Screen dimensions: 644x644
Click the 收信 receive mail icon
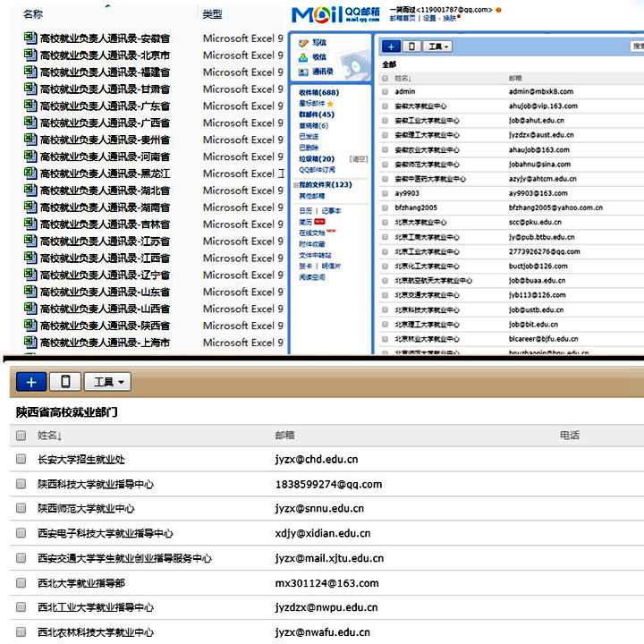pos(304,57)
